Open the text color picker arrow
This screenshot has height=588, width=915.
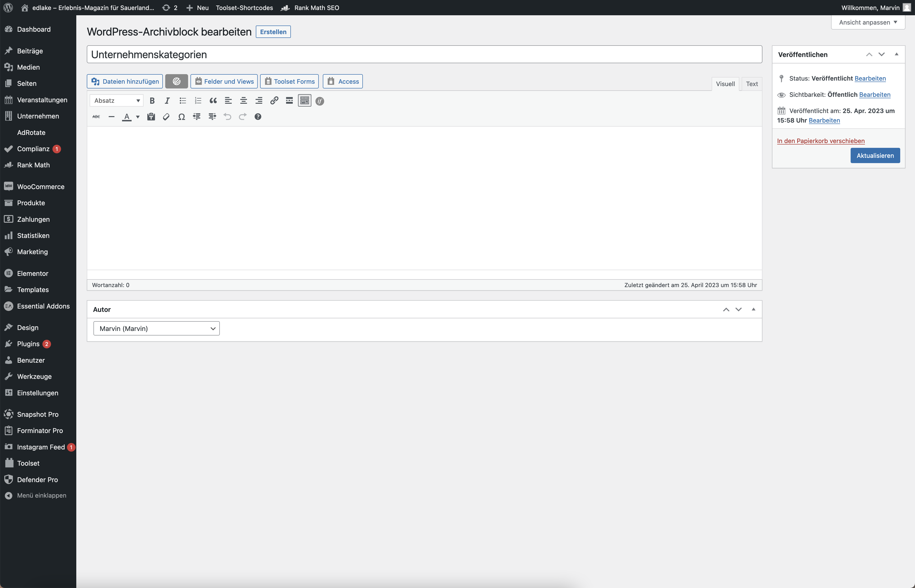pos(138,117)
